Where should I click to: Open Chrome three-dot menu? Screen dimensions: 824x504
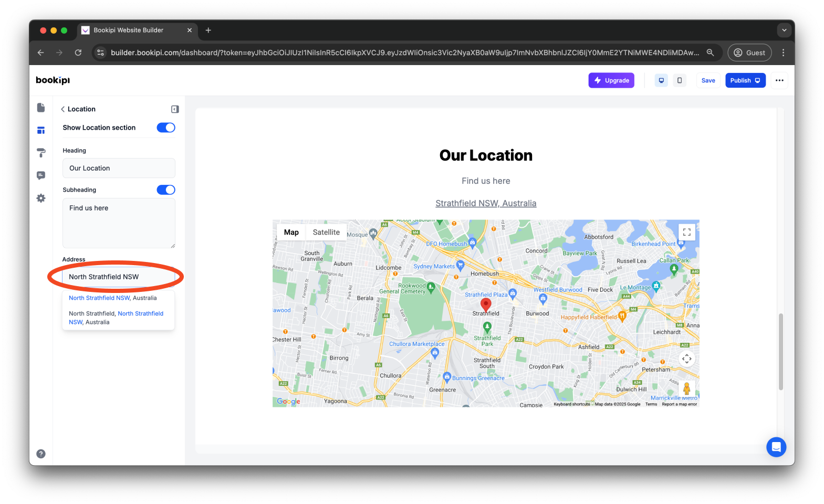[783, 52]
